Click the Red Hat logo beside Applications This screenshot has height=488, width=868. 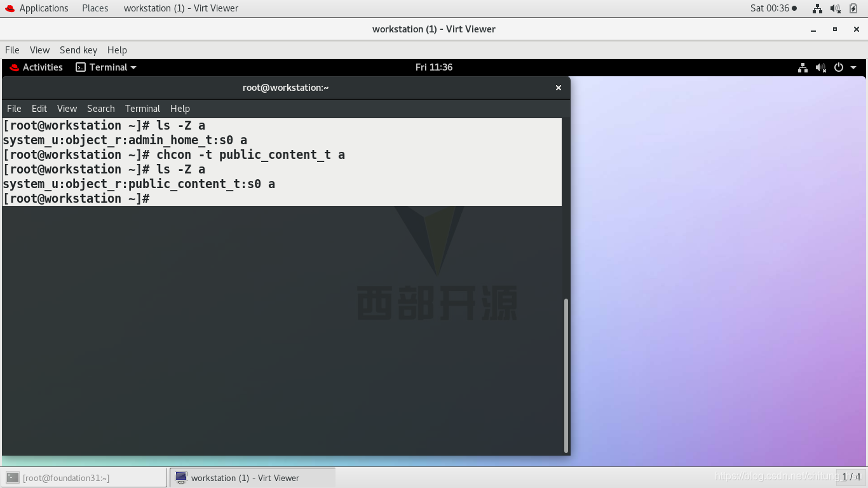[x=10, y=8]
